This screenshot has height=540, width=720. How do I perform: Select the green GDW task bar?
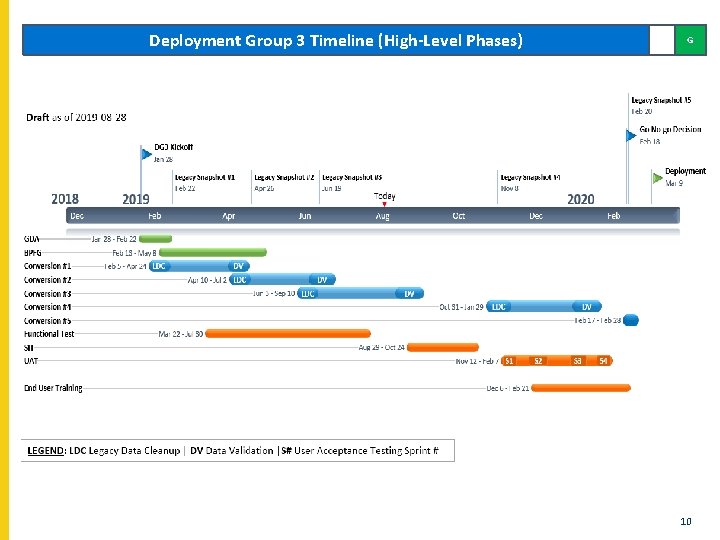pos(156,239)
